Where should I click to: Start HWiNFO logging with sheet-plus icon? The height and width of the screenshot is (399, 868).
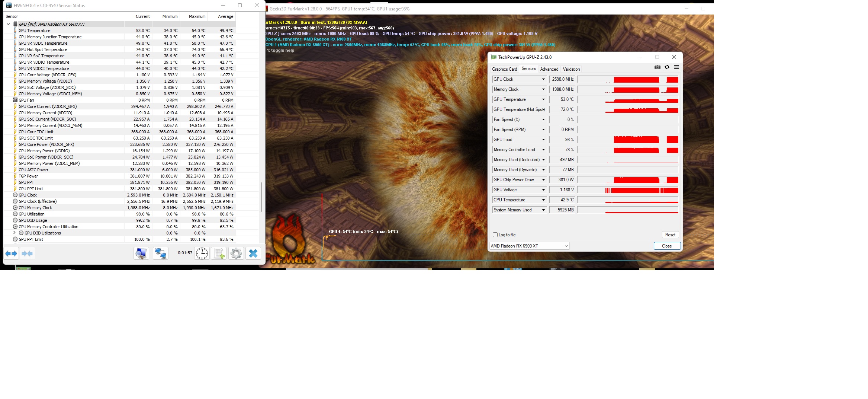pos(219,253)
